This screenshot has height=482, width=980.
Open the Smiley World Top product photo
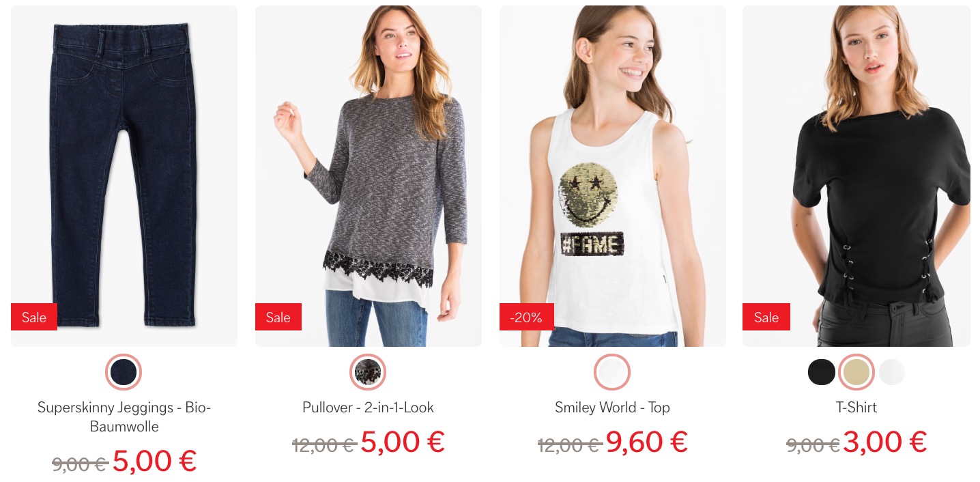click(x=613, y=176)
